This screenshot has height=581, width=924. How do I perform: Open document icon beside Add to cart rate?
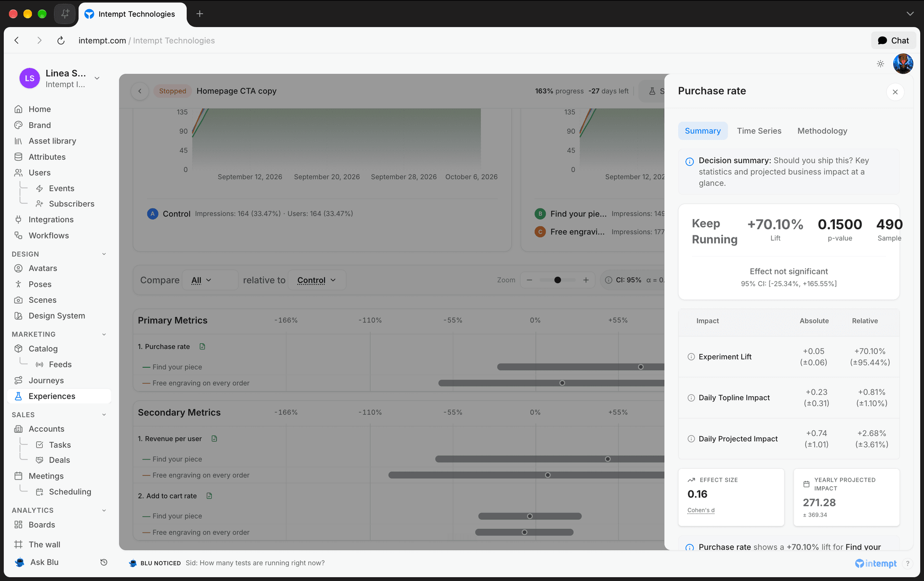[x=209, y=496]
